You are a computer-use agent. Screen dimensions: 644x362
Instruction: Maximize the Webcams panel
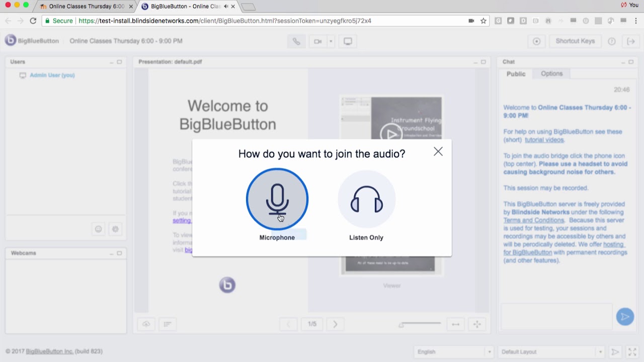coord(119,253)
